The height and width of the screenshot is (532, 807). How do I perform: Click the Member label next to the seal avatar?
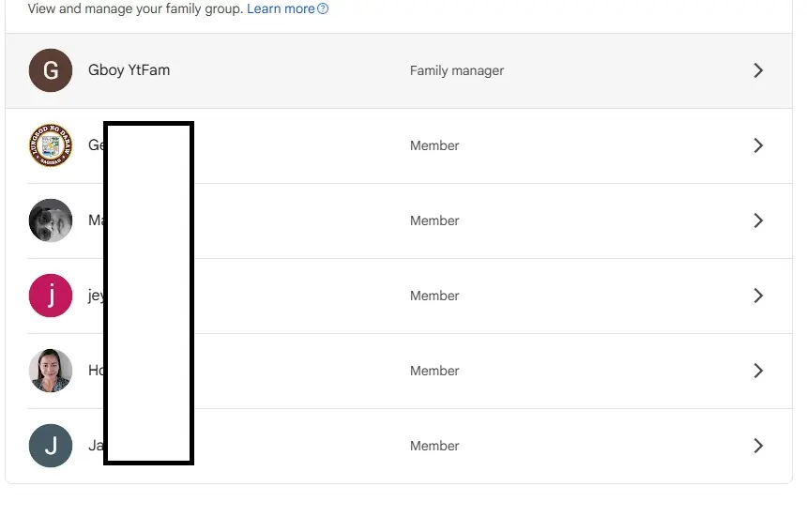434,145
